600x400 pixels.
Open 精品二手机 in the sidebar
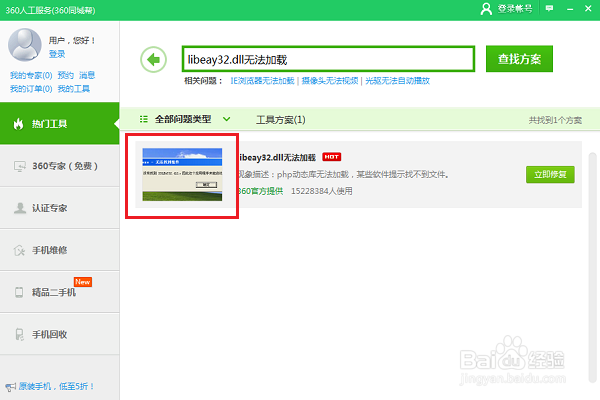[60, 292]
